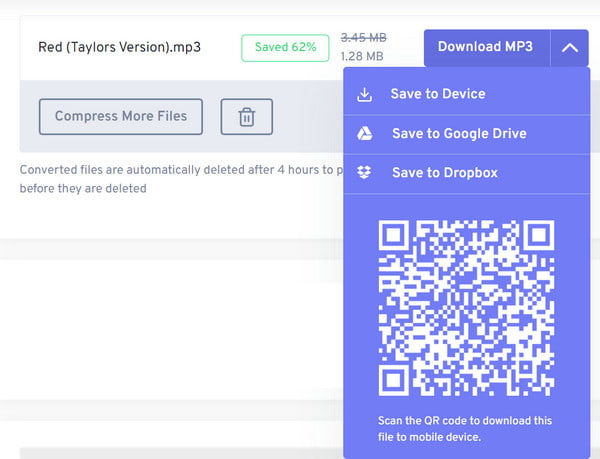600x459 pixels.
Task: Click file name Red (Taylors Version).mp3
Action: coord(119,47)
